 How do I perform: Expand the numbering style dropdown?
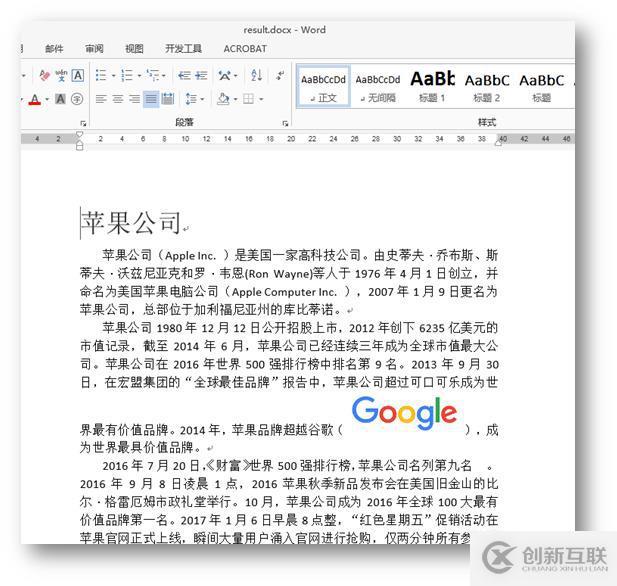click(x=139, y=76)
